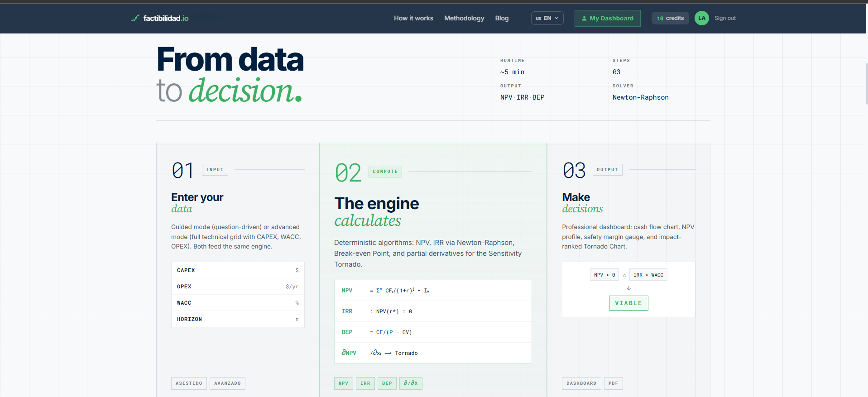Click the Newton-Raphson solver value
Viewport: 868px width, 397px height.
640,97
